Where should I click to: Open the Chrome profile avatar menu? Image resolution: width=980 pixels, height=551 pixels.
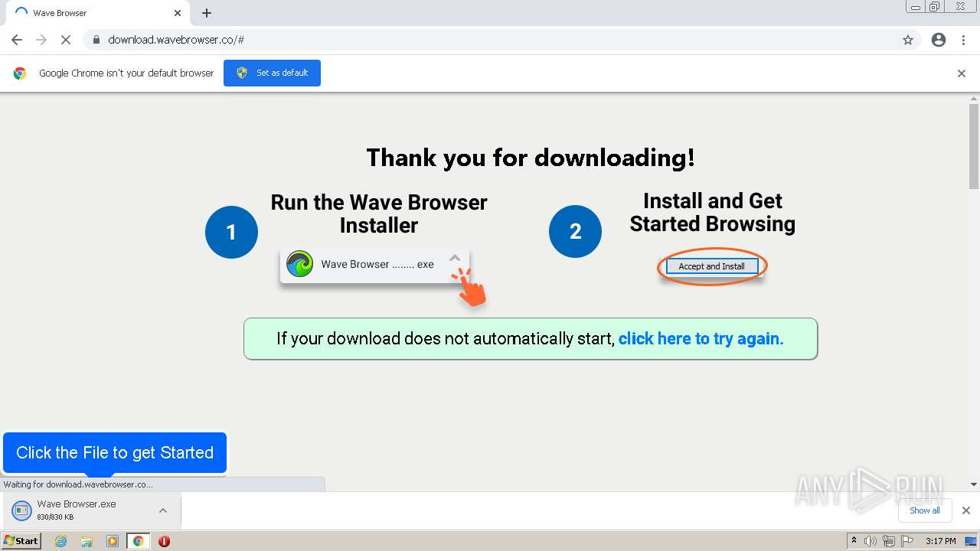click(x=939, y=40)
